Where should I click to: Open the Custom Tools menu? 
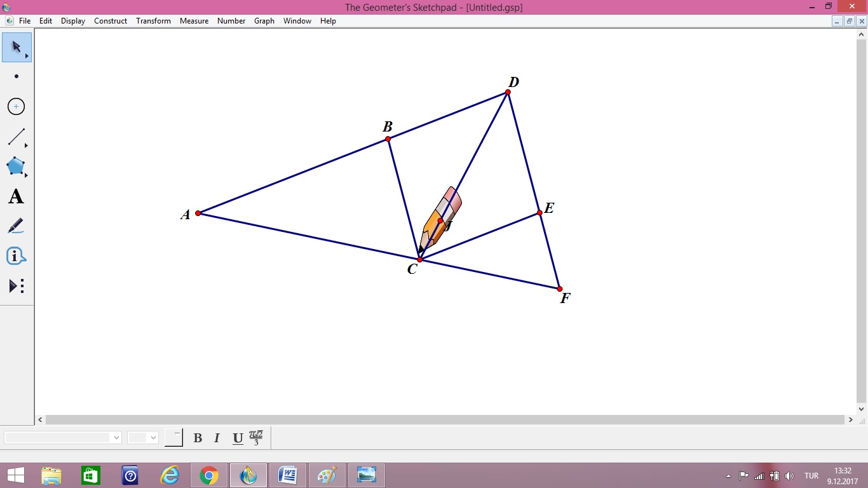pyautogui.click(x=16, y=285)
